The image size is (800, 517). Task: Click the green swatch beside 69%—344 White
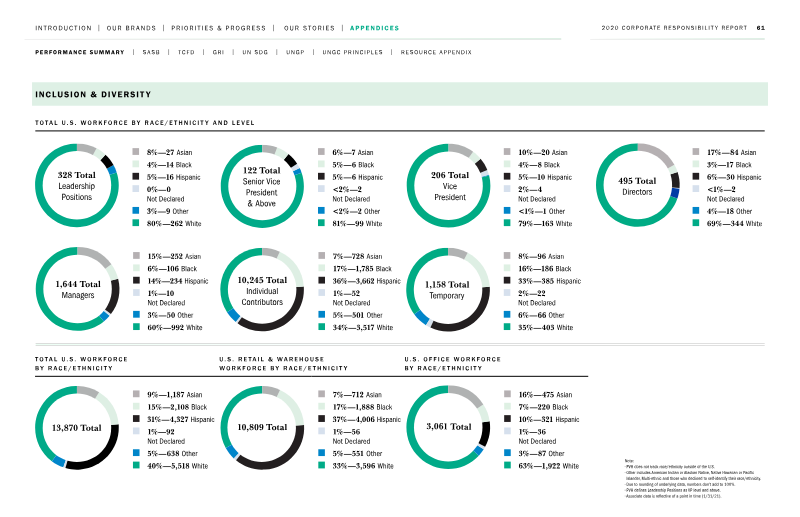pos(696,223)
